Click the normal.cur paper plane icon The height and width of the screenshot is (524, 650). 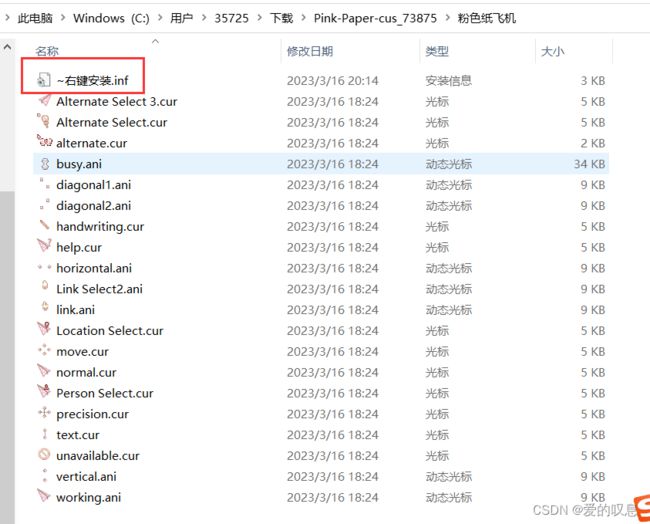pos(44,371)
